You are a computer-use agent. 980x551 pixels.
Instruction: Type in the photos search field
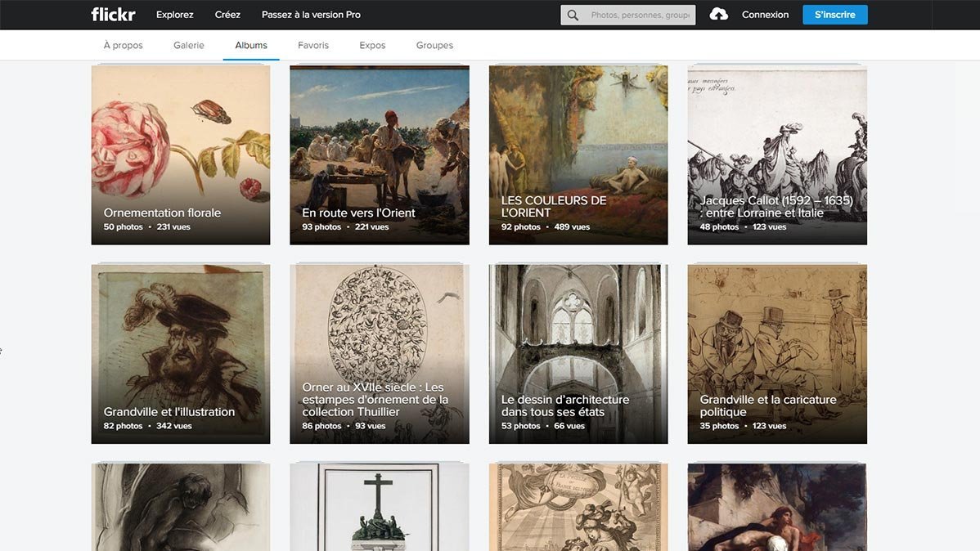pos(640,15)
